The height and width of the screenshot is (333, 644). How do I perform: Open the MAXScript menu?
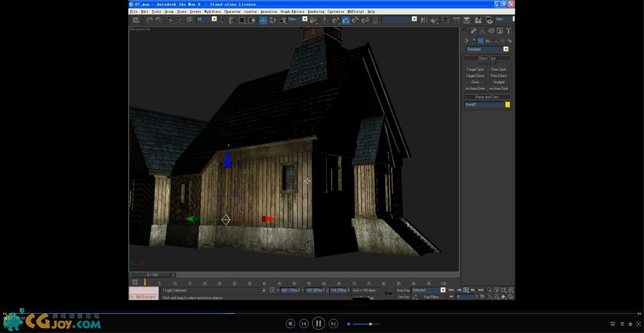click(356, 11)
